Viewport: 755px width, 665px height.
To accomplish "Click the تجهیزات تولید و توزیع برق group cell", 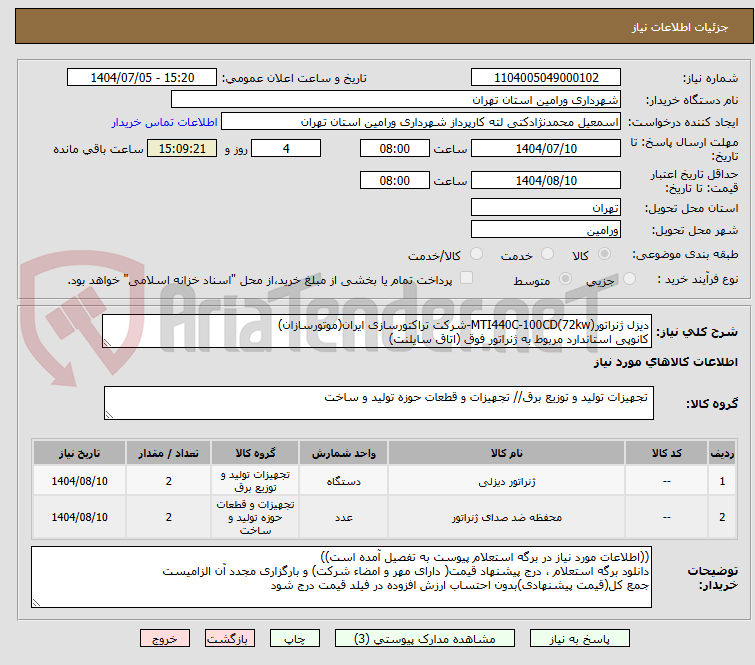I will pyautogui.click(x=255, y=481).
